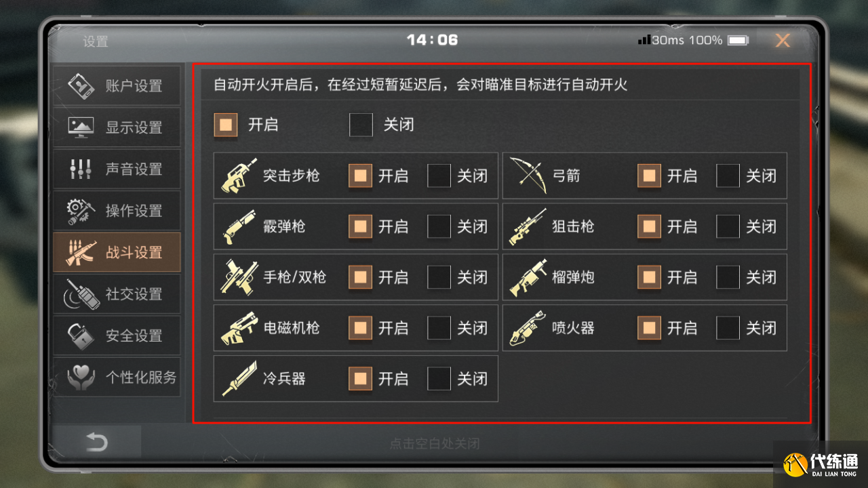Close the settings panel with the X

coord(783,41)
